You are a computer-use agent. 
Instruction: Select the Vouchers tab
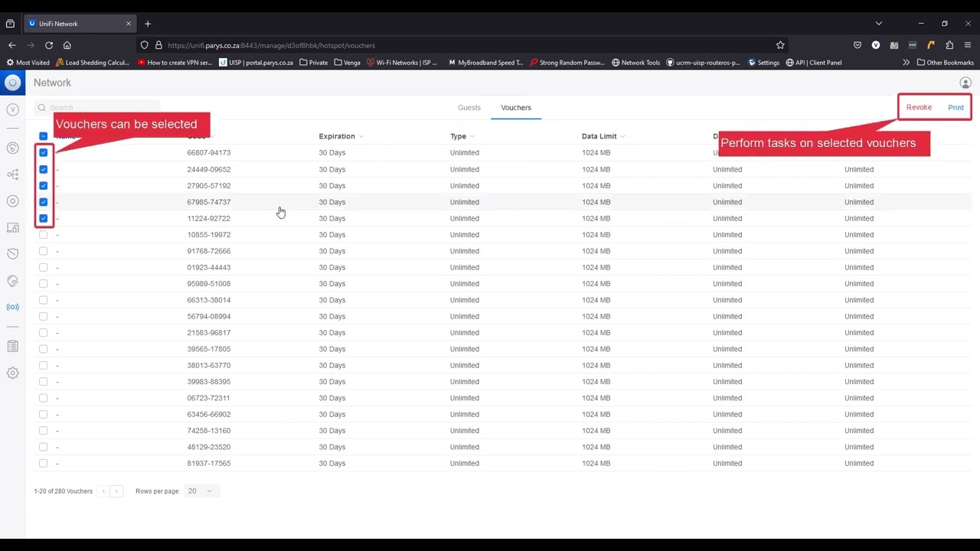click(x=516, y=108)
